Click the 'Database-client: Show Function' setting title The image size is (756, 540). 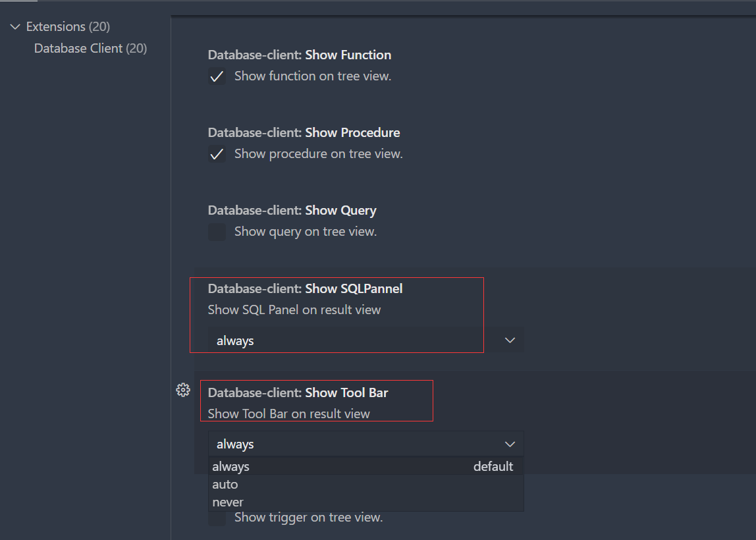click(300, 55)
